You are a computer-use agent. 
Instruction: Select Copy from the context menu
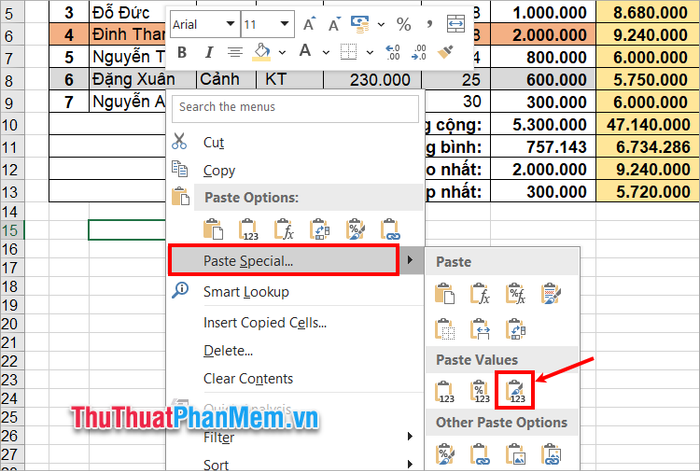[219, 170]
